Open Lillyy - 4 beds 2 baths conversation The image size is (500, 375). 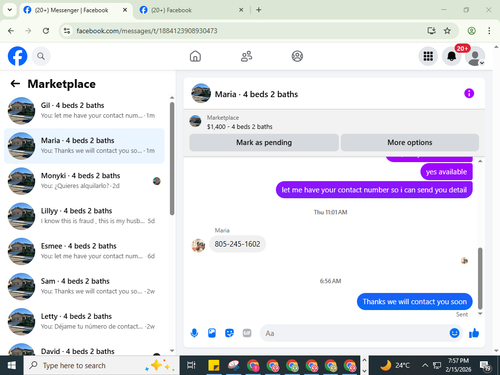tap(84, 216)
